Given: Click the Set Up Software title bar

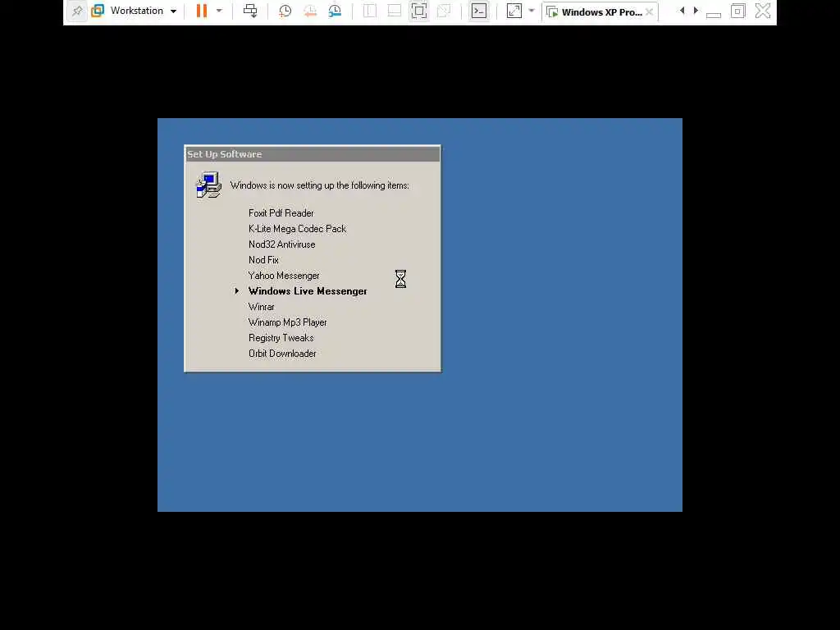Looking at the screenshot, I should tap(313, 154).
